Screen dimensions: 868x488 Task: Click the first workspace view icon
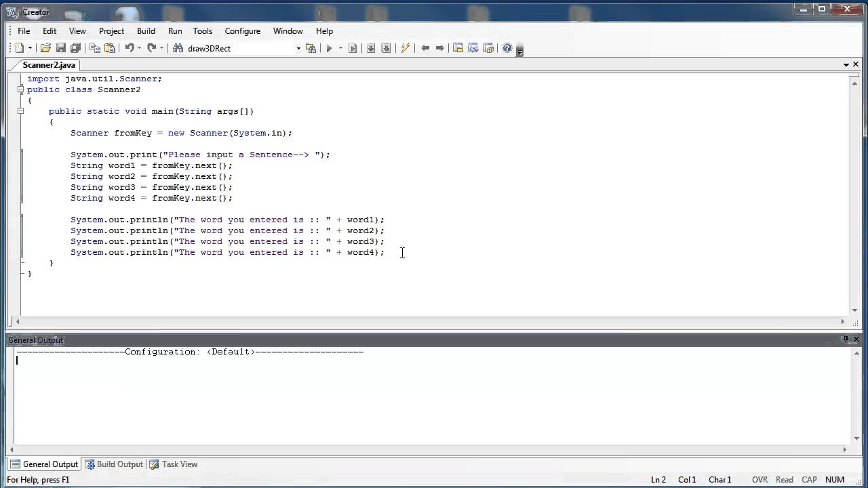[x=458, y=48]
